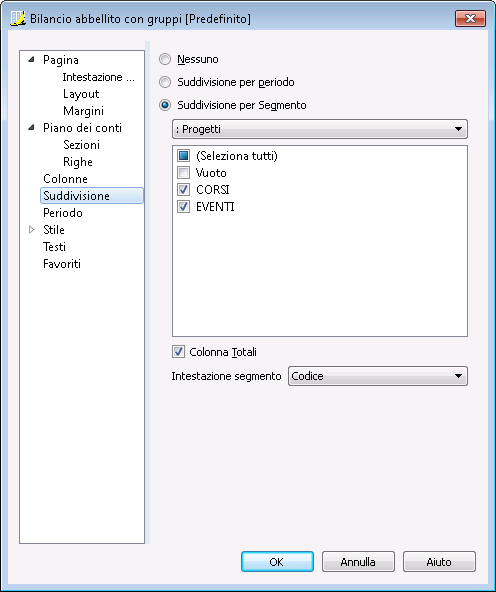Select Suddivisione per Segmento radio button

click(165, 105)
